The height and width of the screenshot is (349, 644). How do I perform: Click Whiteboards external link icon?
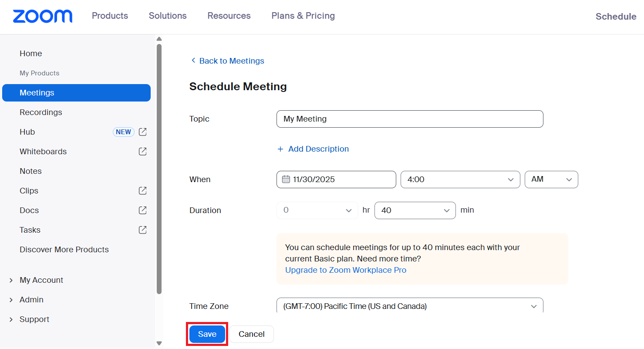click(x=142, y=152)
